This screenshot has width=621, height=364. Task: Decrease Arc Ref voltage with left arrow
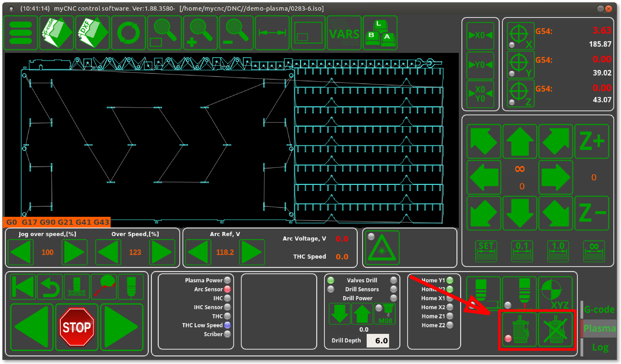(198, 252)
